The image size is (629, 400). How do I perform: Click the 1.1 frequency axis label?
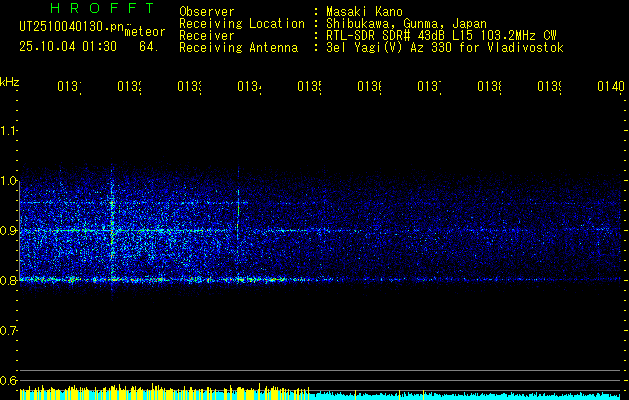coord(8,131)
